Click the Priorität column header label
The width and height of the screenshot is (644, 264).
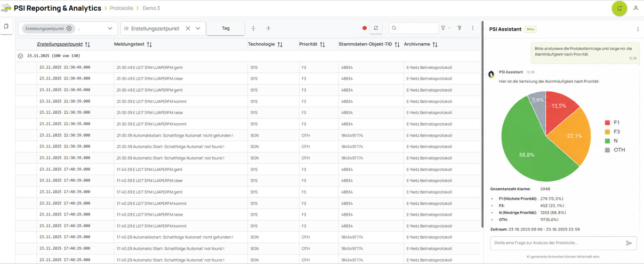click(308, 44)
